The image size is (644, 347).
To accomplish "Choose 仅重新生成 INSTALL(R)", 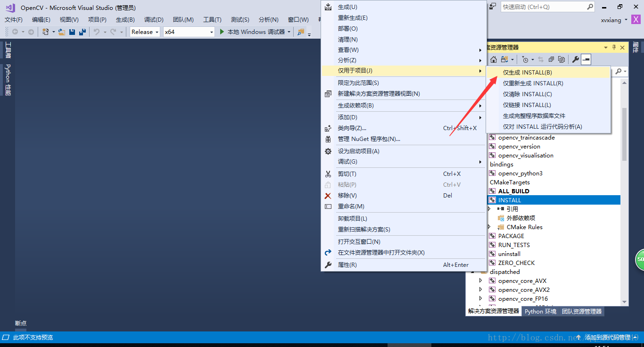I will (x=548, y=83).
